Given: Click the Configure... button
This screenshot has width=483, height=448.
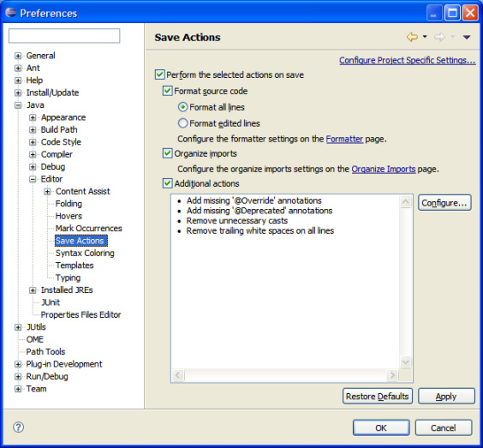Looking at the screenshot, I should coord(444,203).
